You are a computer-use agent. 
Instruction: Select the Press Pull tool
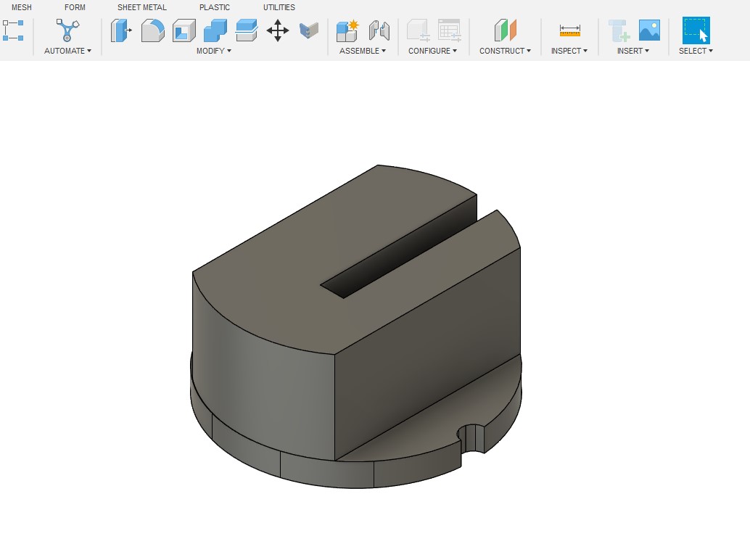[121, 30]
